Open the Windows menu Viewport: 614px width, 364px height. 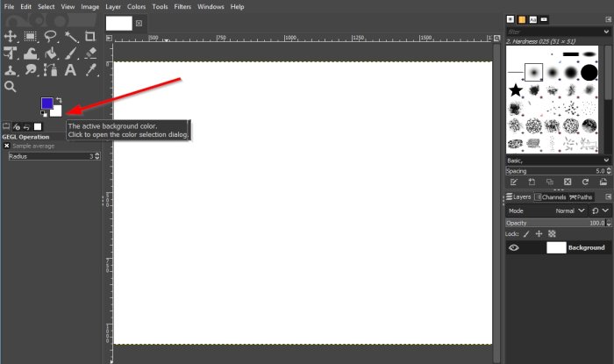pos(211,7)
